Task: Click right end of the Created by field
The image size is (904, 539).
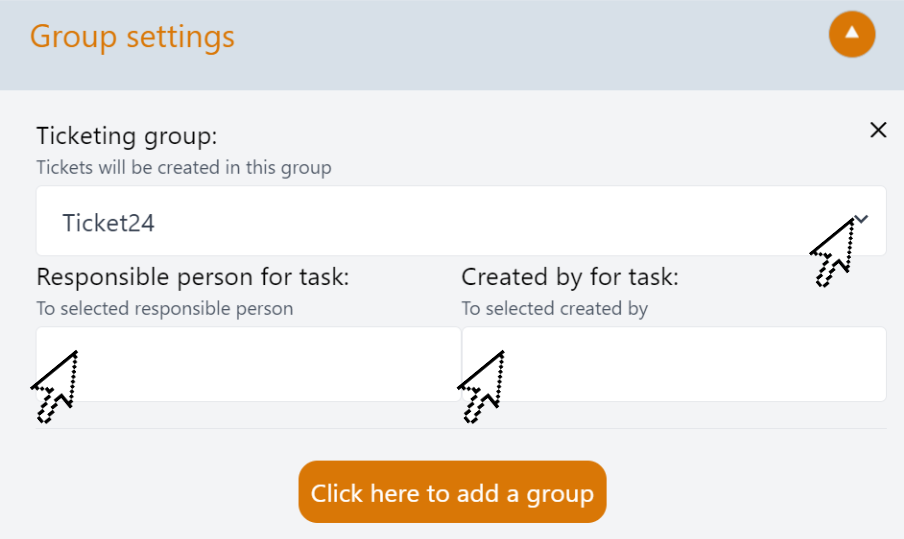Action: coord(853,364)
